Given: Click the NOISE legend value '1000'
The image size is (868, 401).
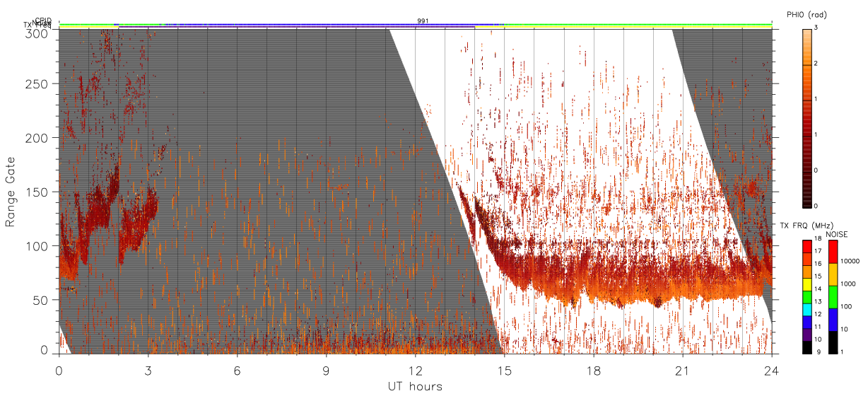Looking at the screenshot, I should pyautogui.click(x=849, y=284).
